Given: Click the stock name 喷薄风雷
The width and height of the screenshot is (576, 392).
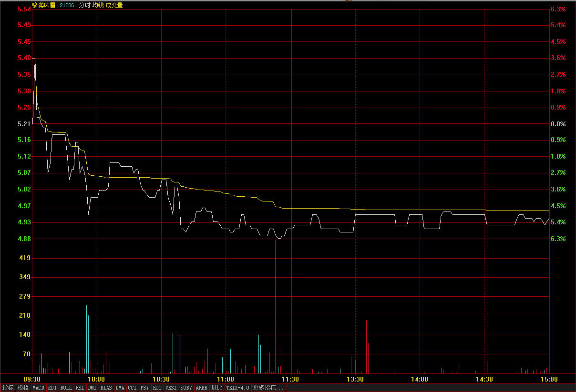Looking at the screenshot, I should pyautogui.click(x=44, y=5).
